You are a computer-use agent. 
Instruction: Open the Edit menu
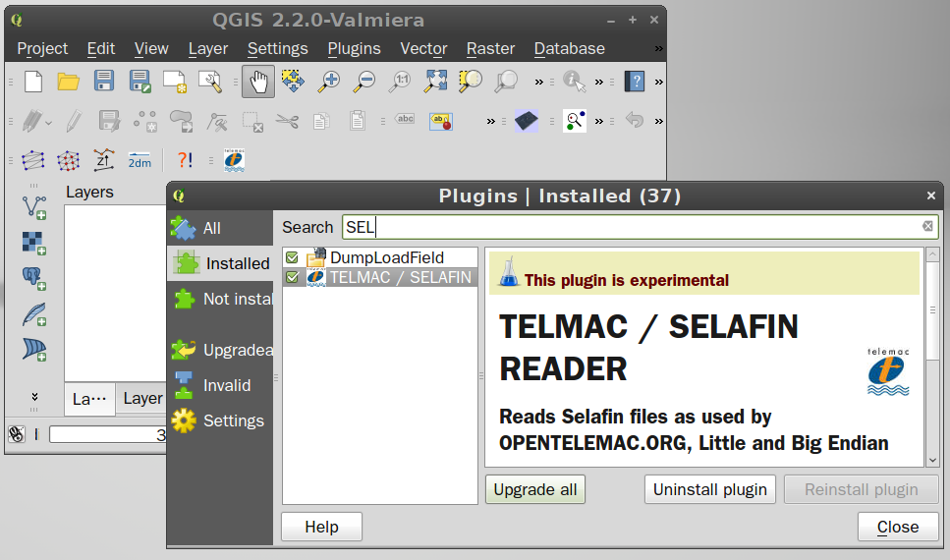coord(100,48)
